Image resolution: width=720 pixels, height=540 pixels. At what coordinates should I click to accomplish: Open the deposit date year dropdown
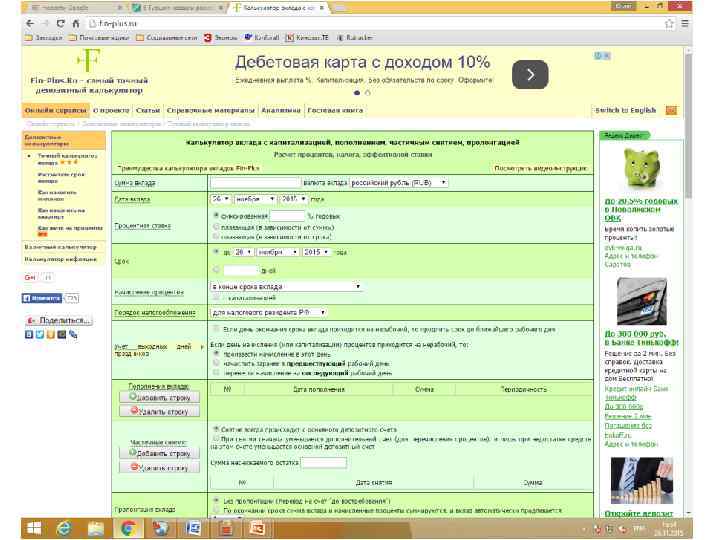pyautogui.click(x=293, y=199)
